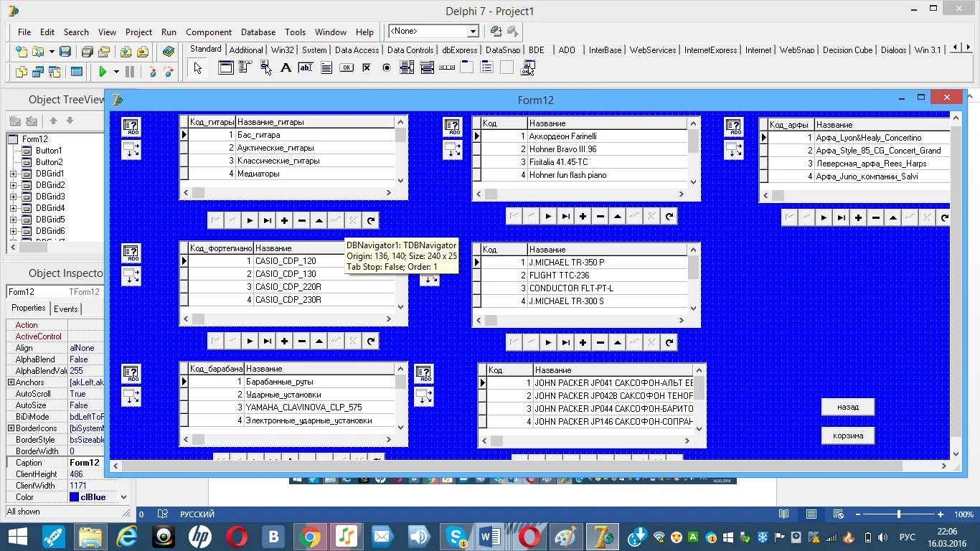Image resolution: width=980 pixels, height=551 pixels.
Task: Expand DBGrid1 in the Object TreeView
Action: (x=13, y=174)
